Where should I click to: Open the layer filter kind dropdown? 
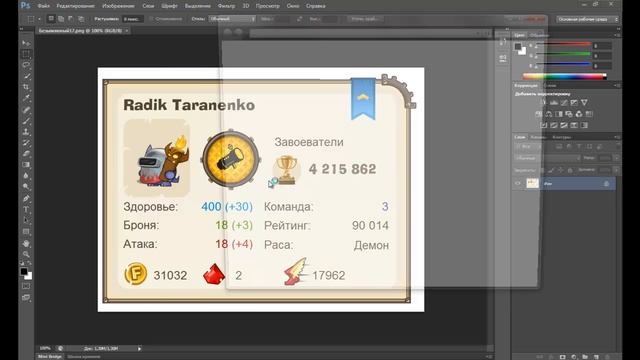[x=528, y=147]
